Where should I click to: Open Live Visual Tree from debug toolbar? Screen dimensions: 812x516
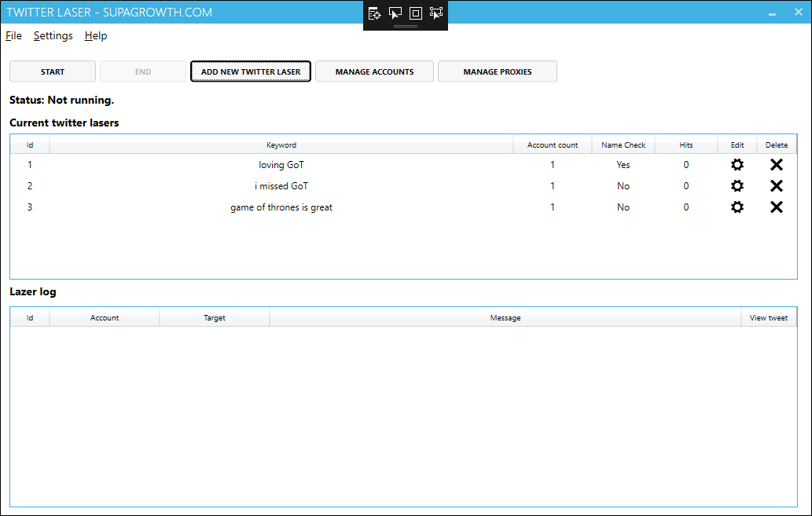pyautogui.click(x=374, y=13)
